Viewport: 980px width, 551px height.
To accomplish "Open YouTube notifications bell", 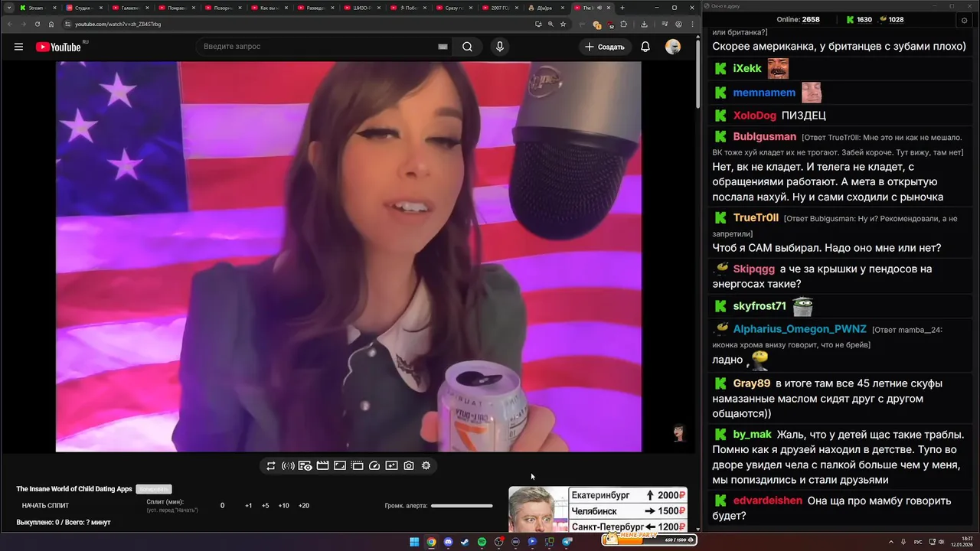I will (645, 47).
